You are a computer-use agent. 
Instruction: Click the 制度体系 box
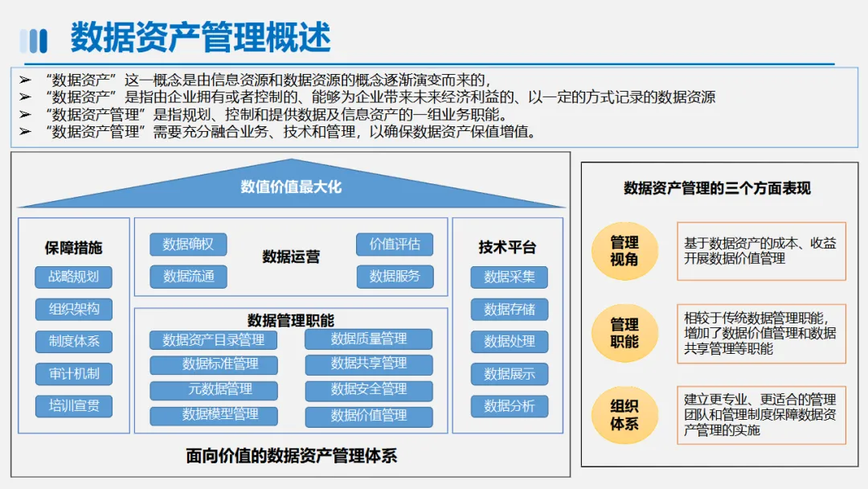74,341
